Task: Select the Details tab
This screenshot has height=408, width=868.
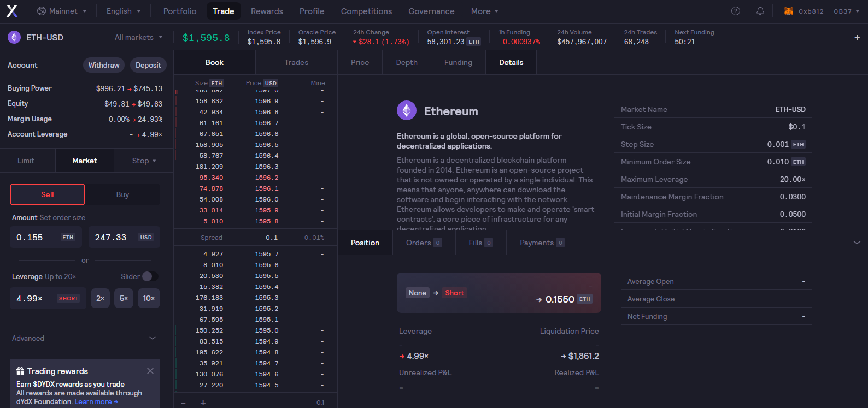Action: (x=511, y=62)
